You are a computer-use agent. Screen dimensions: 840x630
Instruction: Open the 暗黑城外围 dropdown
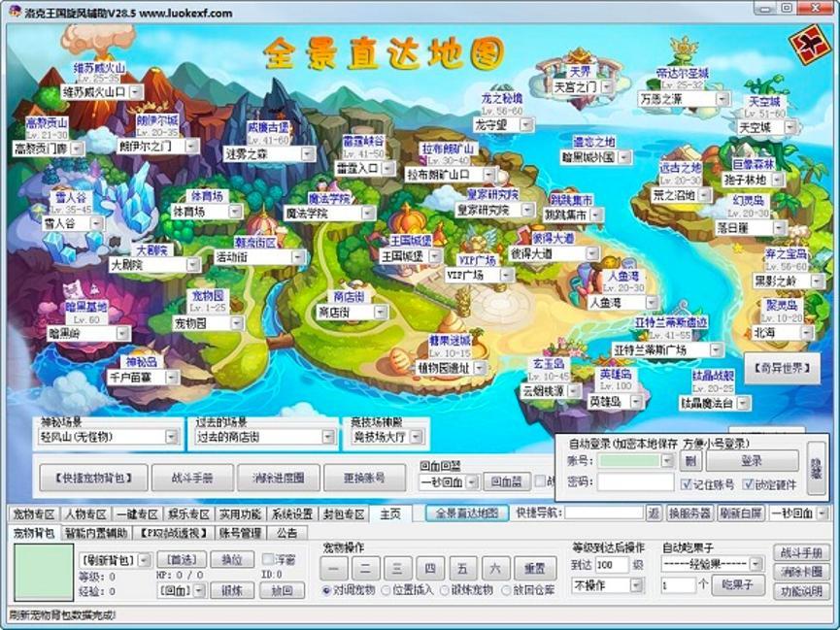[x=624, y=157]
